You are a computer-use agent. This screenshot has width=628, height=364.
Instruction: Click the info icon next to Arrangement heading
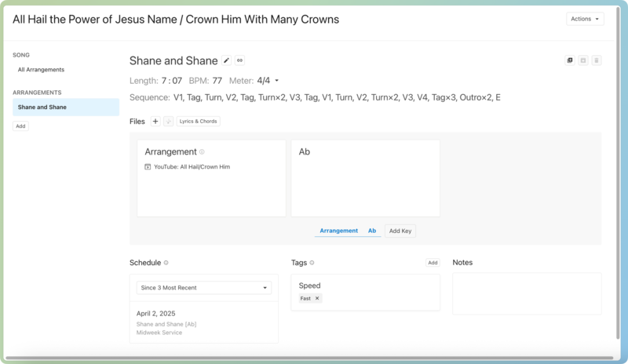coord(202,152)
